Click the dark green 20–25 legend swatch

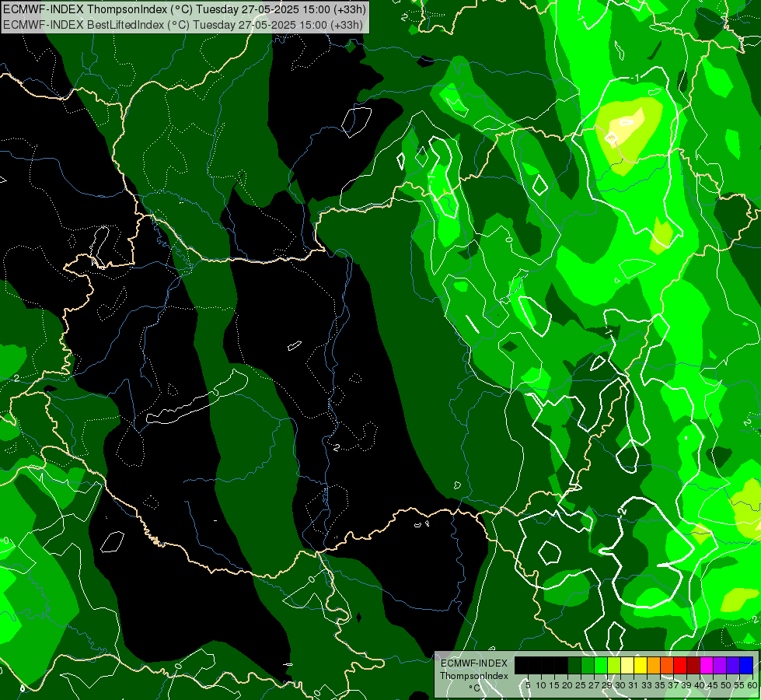click(x=574, y=665)
